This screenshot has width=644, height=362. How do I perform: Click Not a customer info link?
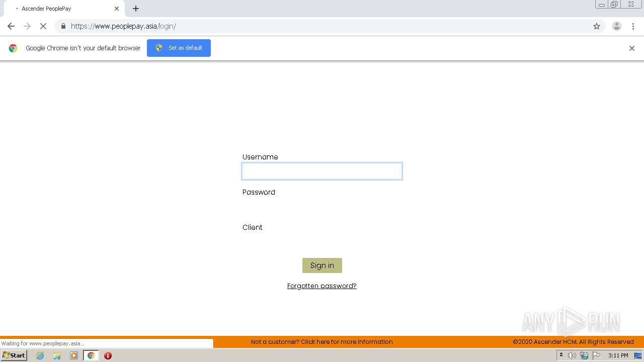point(322,342)
